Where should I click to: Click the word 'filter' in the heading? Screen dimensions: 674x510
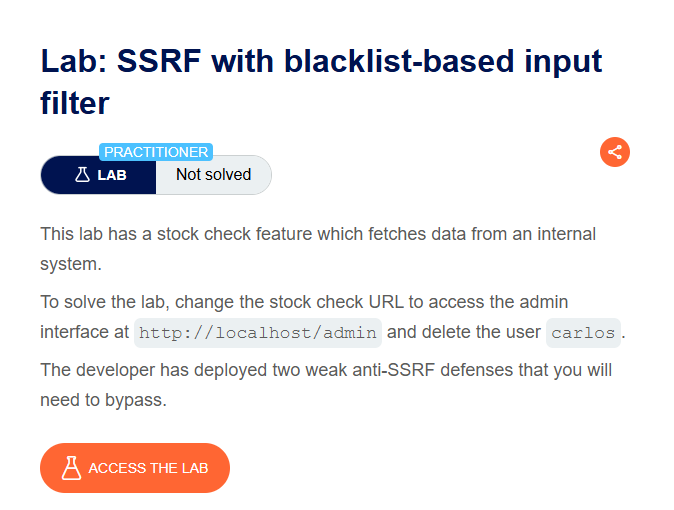click(x=75, y=103)
